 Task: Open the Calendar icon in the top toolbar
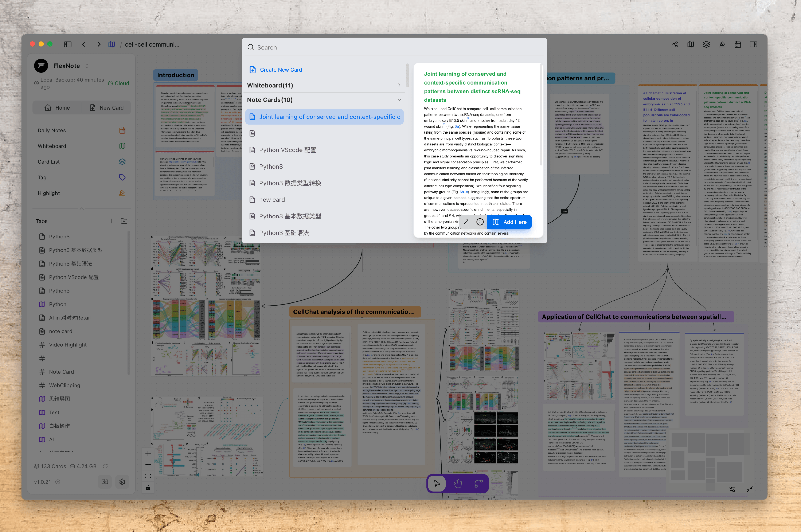[738, 44]
